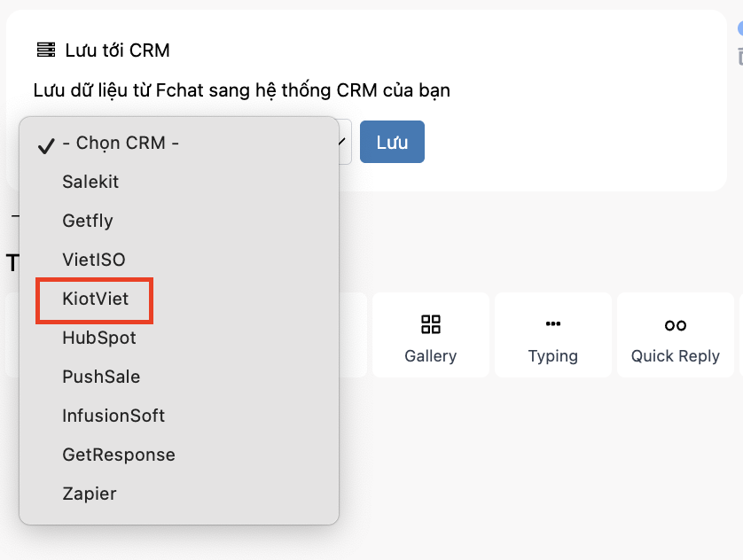743x560 pixels.
Task: Select the '- Chọn CRM -' option
Action: 178,143
